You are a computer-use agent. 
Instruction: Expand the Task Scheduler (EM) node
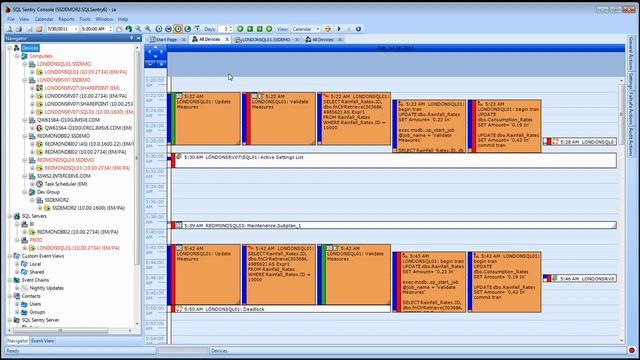point(33,184)
